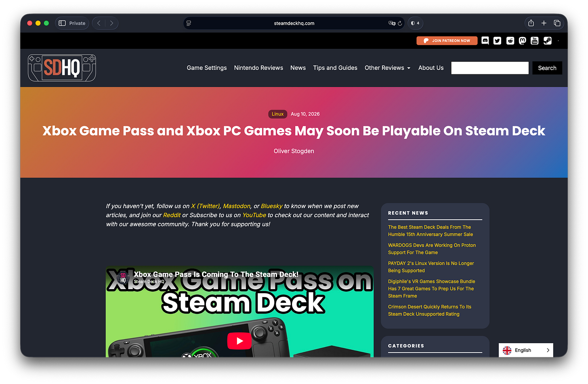Open the page reader menu icon

(189, 23)
